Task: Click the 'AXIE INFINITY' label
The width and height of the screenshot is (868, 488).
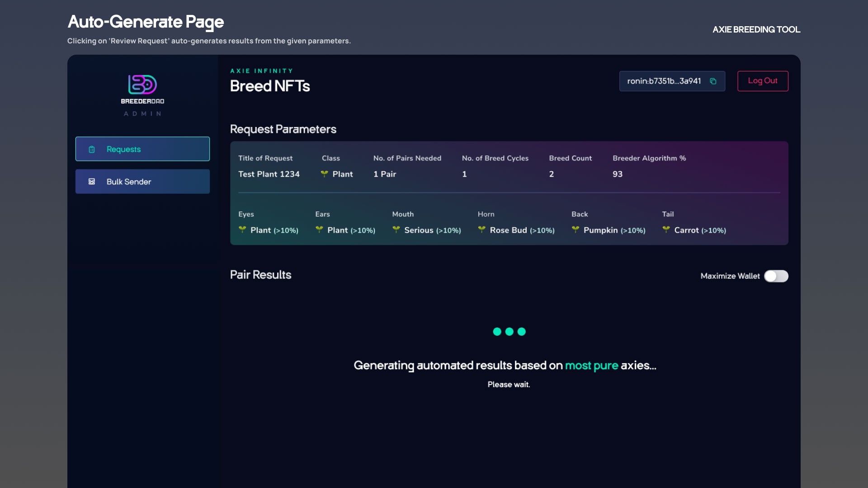Action: tap(262, 71)
